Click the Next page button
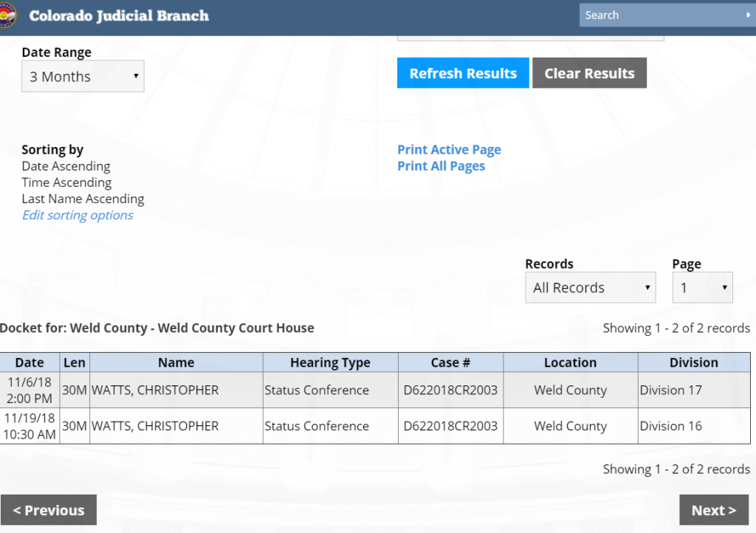The image size is (756, 533). 713,510
